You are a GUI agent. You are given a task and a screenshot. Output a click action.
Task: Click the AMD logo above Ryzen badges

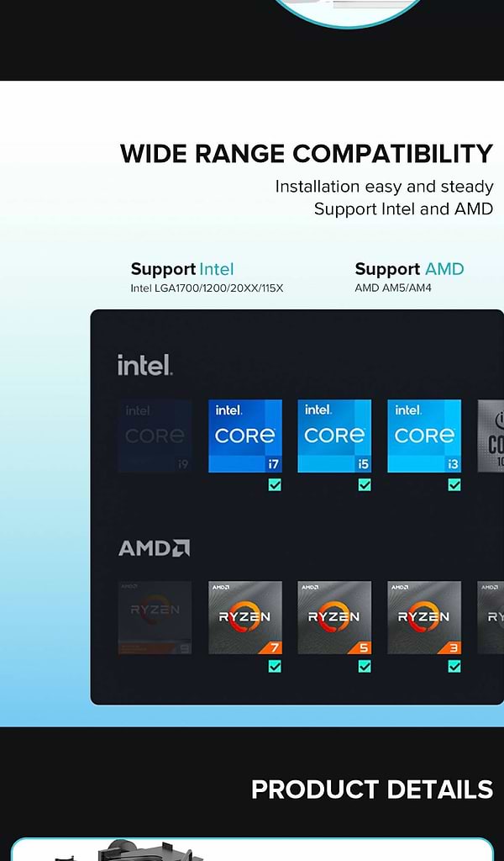pyautogui.click(x=154, y=548)
